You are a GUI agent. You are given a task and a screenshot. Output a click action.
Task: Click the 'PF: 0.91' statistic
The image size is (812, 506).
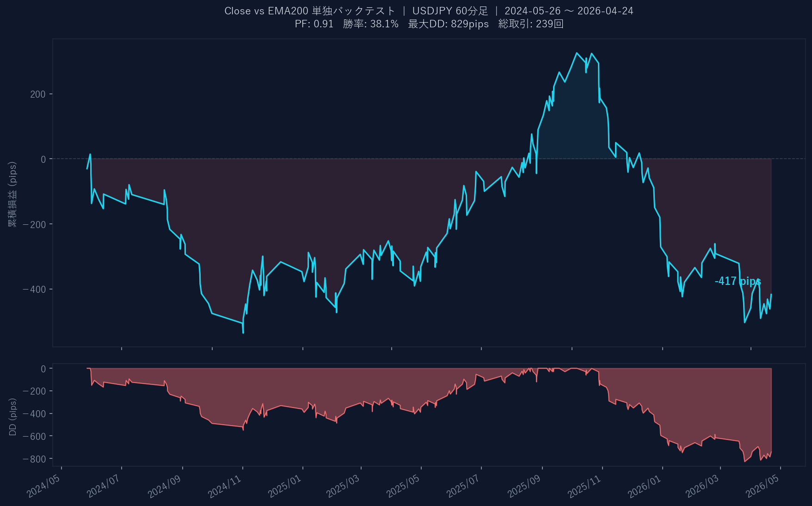[x=314, y=24]
